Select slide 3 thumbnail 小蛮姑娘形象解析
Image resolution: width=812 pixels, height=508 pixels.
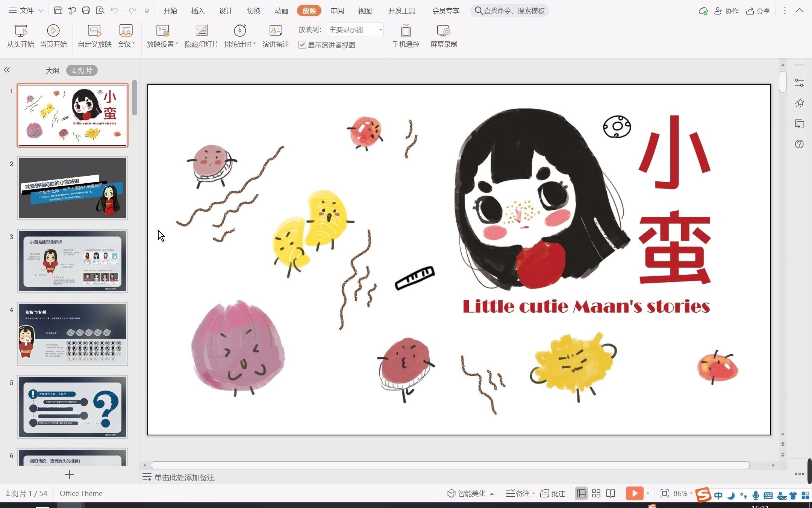[x=73, y=261]
